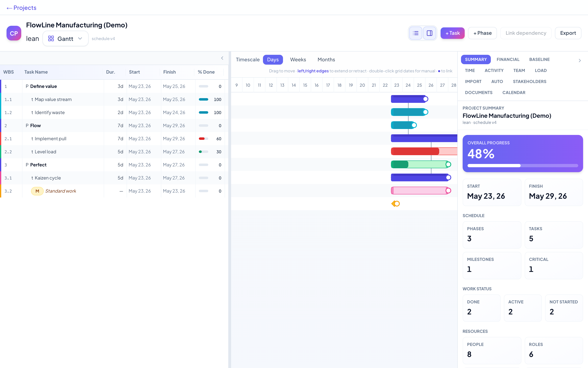The image size is (588, 368).
Task: Open the FINANCIAL tab
Action: (x=508, y=59)
